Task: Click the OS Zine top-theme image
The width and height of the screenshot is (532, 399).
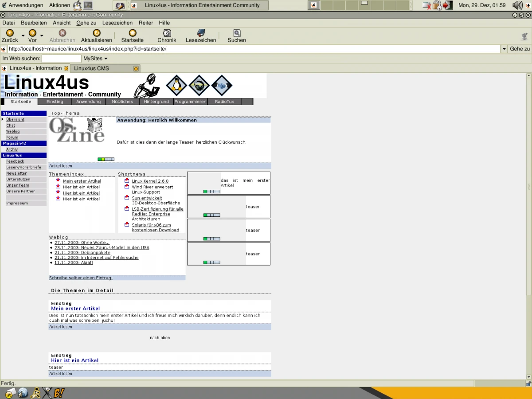Action: point(77,130)
